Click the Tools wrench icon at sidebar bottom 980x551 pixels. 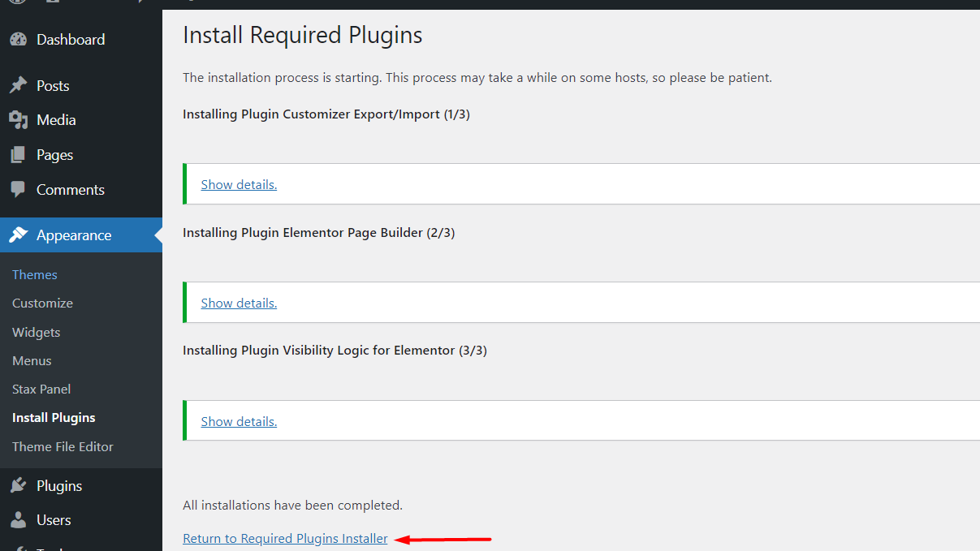point(18,548)
